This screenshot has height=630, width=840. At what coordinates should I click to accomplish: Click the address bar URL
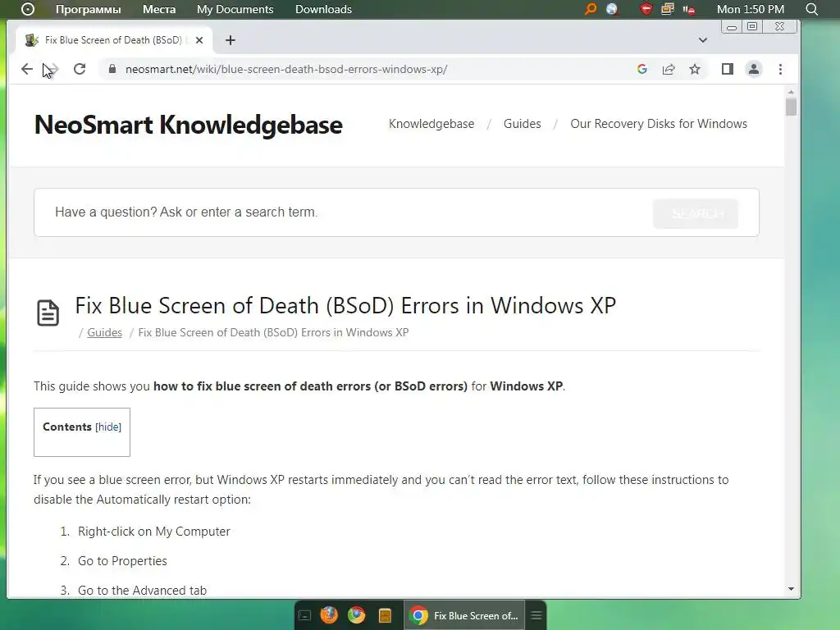(x=286, y=69)
